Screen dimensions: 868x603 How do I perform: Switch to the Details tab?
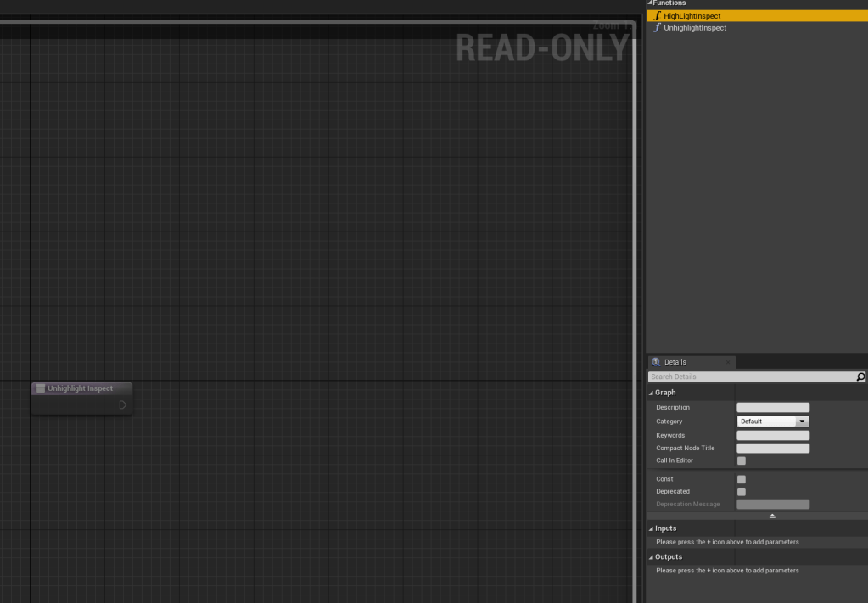(675, 362)
